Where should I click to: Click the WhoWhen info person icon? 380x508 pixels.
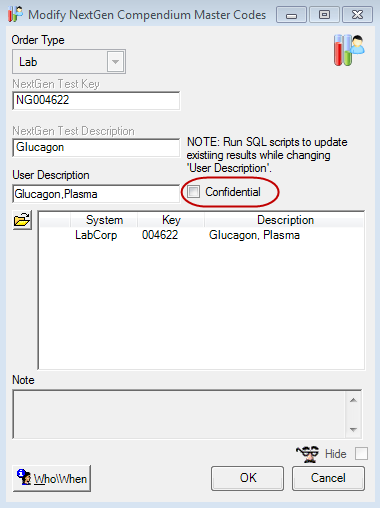click(x=24, y=478)
